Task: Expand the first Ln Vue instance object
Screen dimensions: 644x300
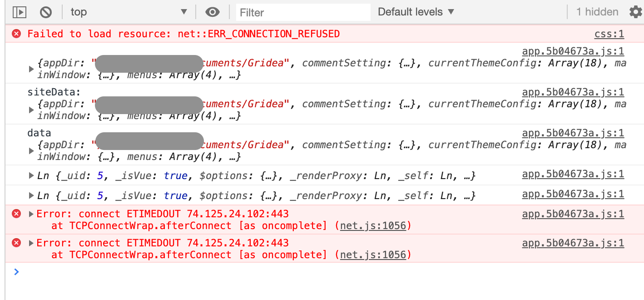Action: point(31,175)
